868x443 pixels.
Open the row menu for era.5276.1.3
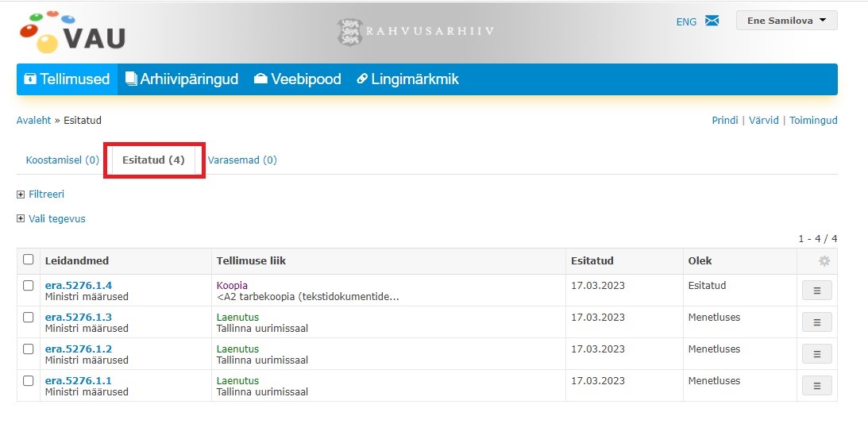click(x=816, y=322)
